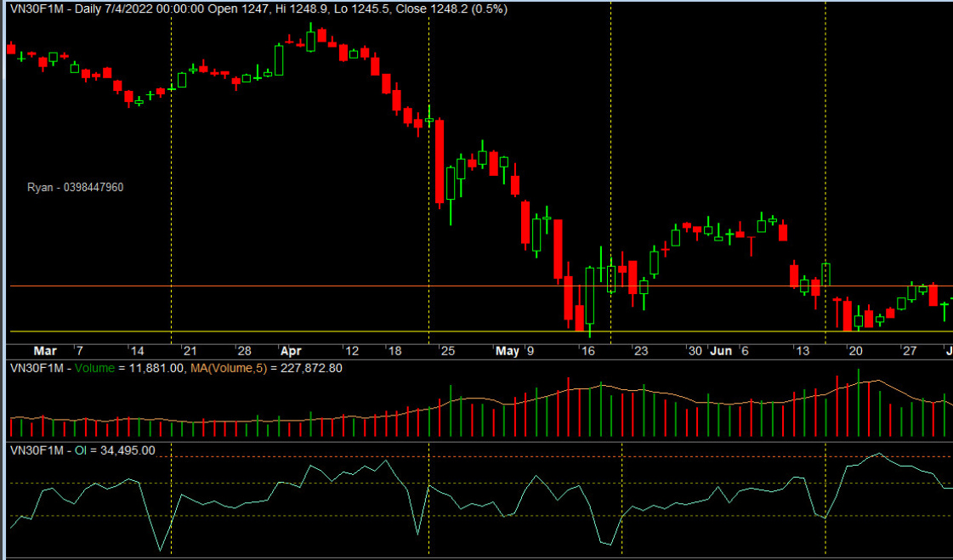Click the '30' date label before Jun
This screenshot has height=560, width=953.
tap(695, 351)
